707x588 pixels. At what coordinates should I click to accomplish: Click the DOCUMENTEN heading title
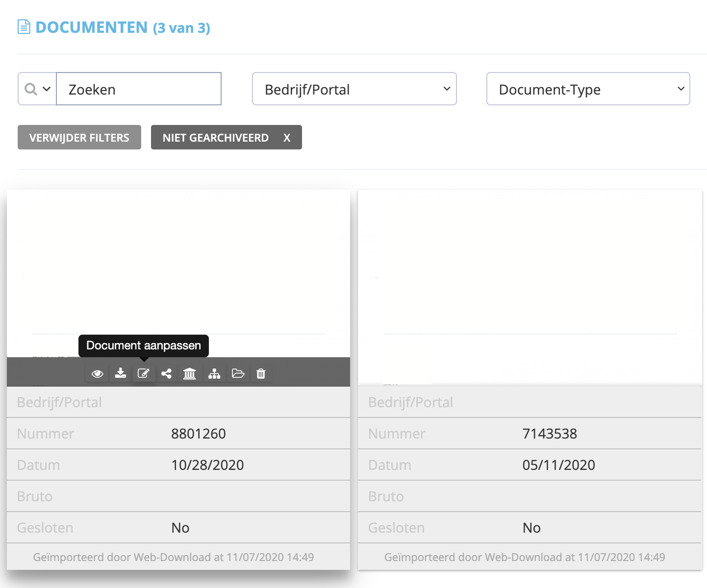coord(92,27)
